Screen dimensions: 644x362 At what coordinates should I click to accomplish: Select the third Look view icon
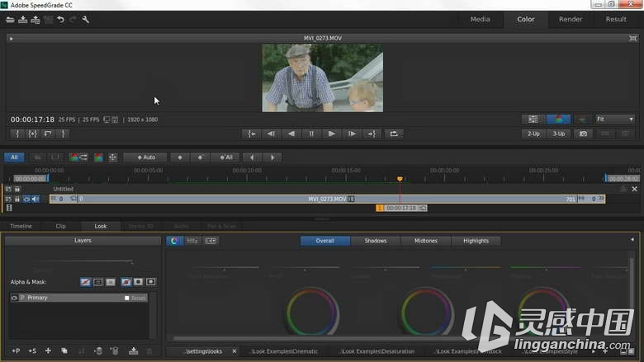(x=211, y=241)
